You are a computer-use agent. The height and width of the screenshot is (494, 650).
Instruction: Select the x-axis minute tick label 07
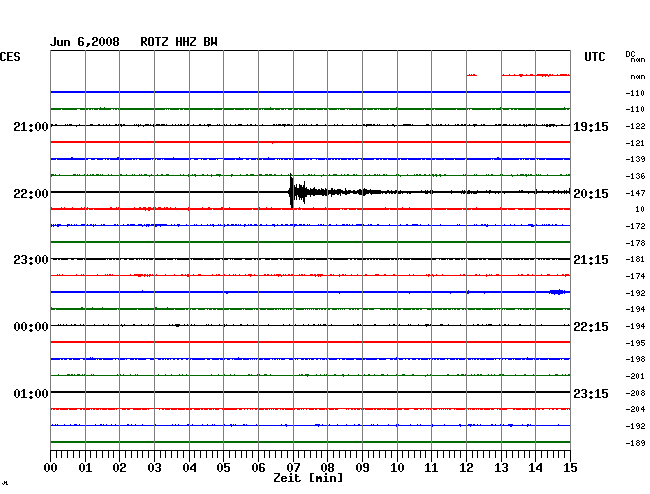[x=293, y=468]
